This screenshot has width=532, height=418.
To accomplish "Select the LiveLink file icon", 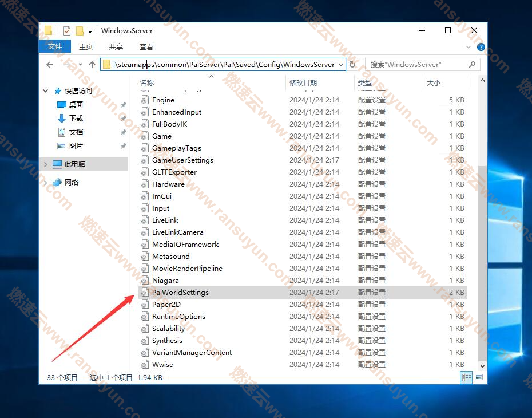I will pyautogui.click(x=145, y=220).
